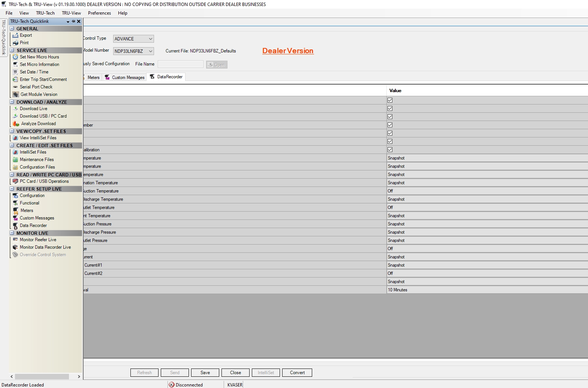Click the '10 Minutes' value cell
The height and width of the screenshot is (388, 588).
point(487,290)
